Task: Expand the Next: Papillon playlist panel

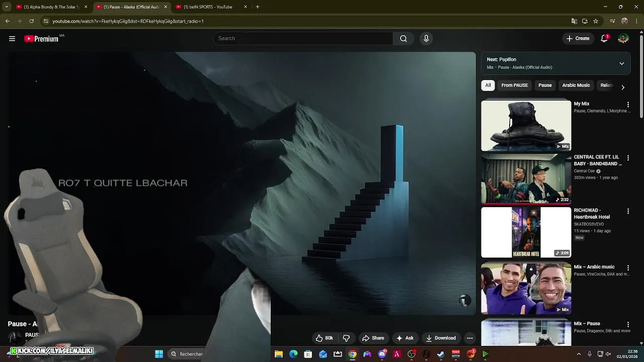Action: [622, 63]
